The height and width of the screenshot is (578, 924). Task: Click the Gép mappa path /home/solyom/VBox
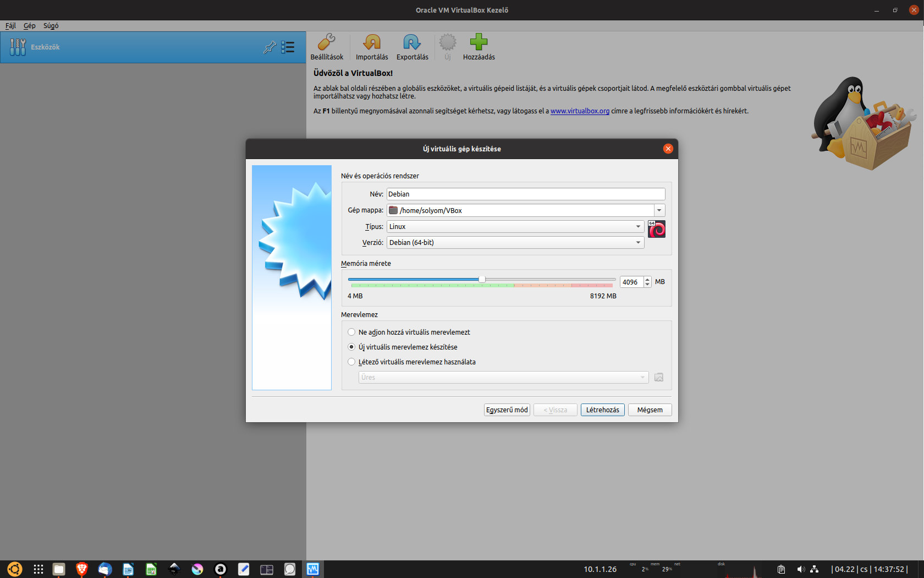(x=431, y=210)
